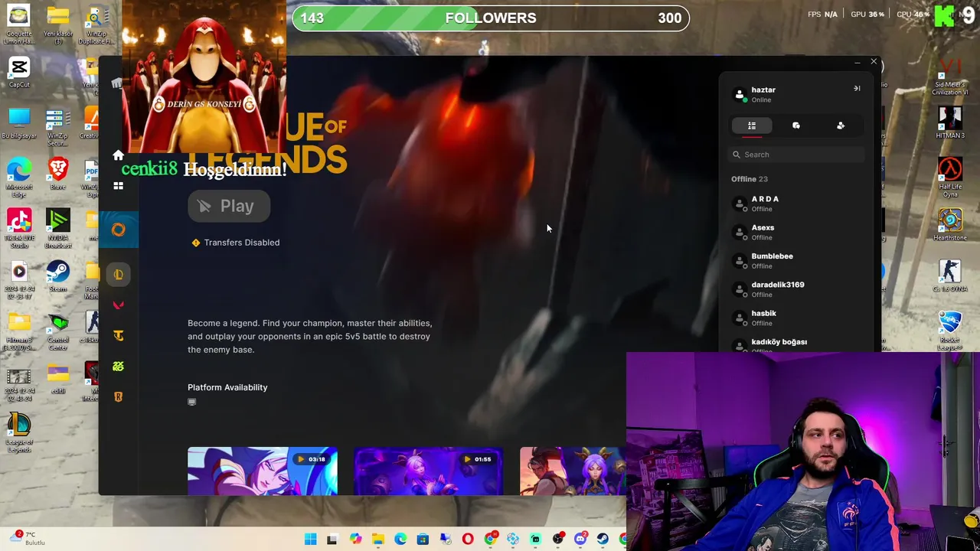Image resolution: width=980 pixels, height=551 pixels.
Task: Select friend kadıköy boğası
Action: (796, 344)
